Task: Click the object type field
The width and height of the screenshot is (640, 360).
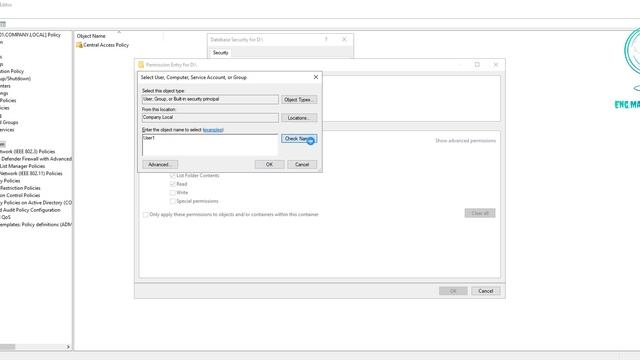Action: (x=210, y=99)
